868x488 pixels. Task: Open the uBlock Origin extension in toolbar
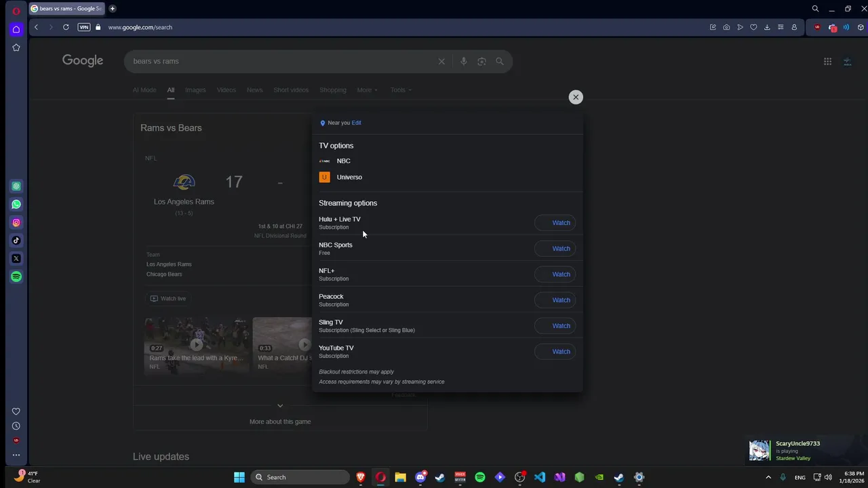[817, 27]
